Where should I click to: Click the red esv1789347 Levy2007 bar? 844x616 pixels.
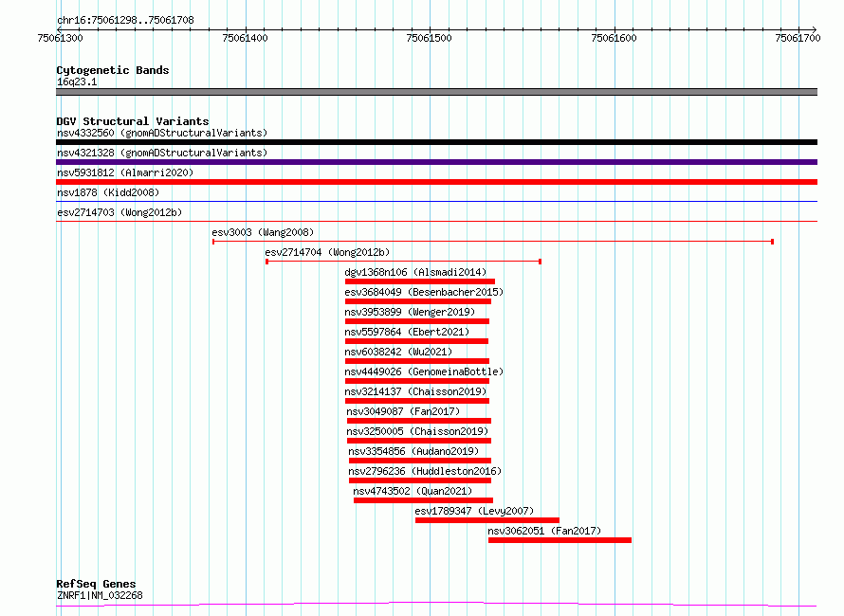487,520
